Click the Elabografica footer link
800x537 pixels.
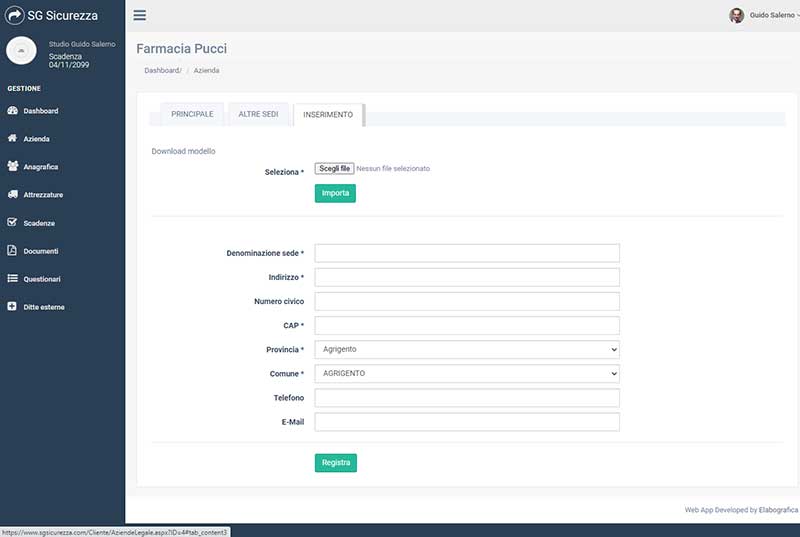[x=778, y=509]
